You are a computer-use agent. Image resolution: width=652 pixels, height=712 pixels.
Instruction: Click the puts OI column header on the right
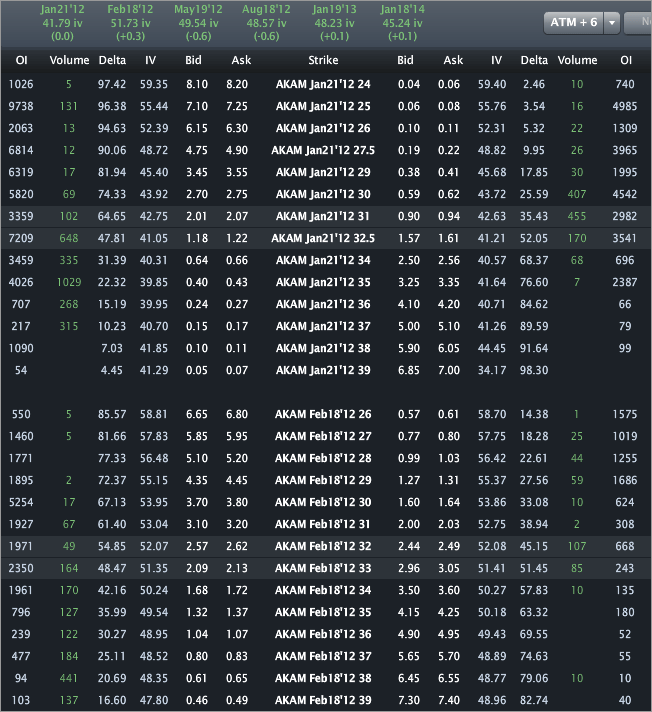click(626, 60)
